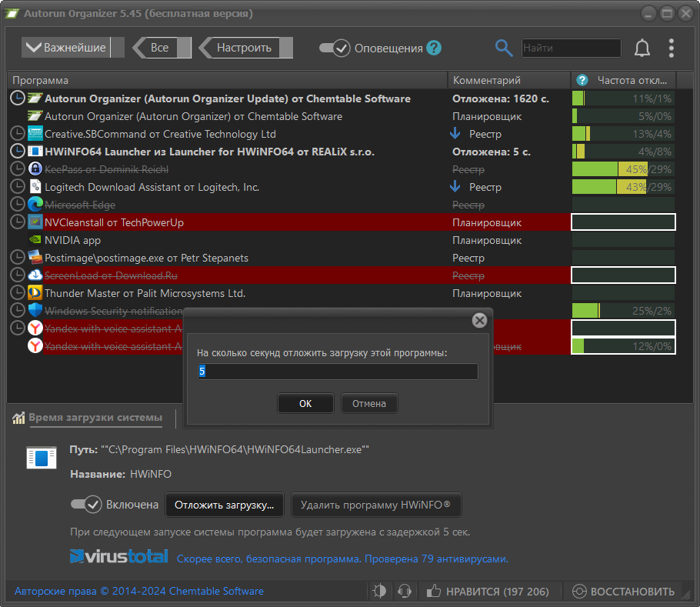Click the Отложена: 1620 с. comment

501,98
